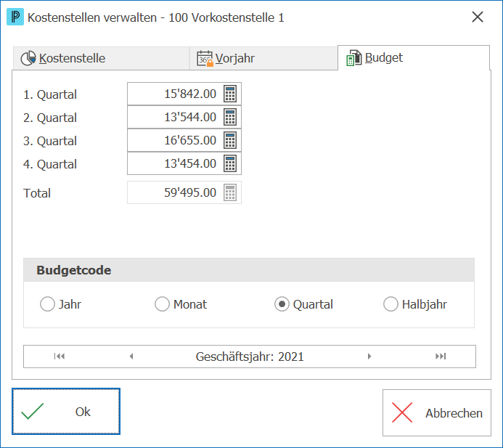The width and height of the screenshot is (503, 448).
Task: Edit the 4. Quartal value 13'454.00
Action: [184, 163]
